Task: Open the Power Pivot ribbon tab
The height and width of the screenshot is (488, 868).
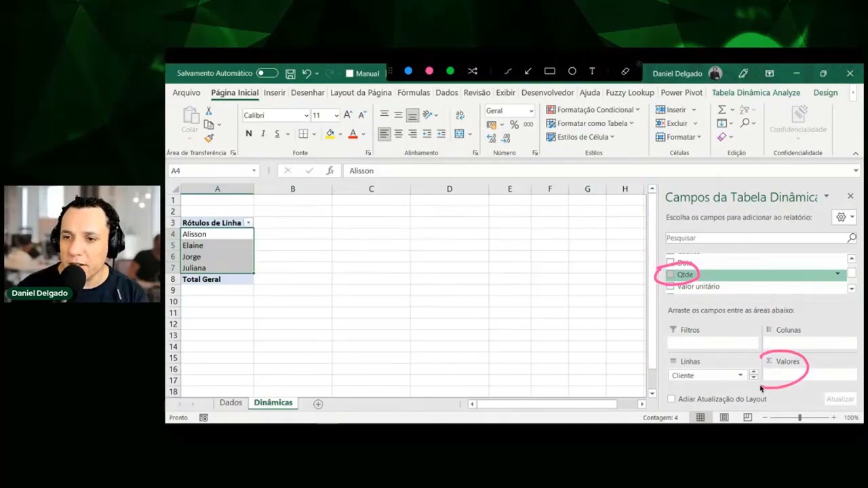Action: (x=682, y=93)
